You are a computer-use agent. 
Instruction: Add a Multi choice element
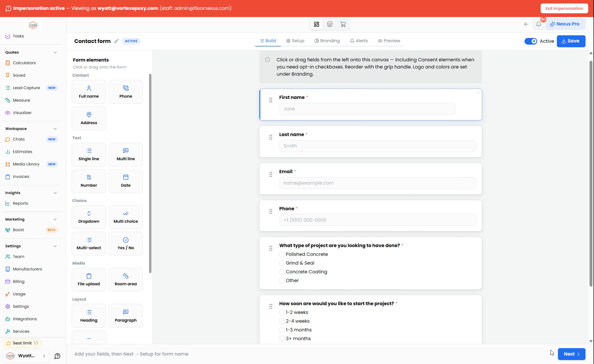(x=126, y=217)
